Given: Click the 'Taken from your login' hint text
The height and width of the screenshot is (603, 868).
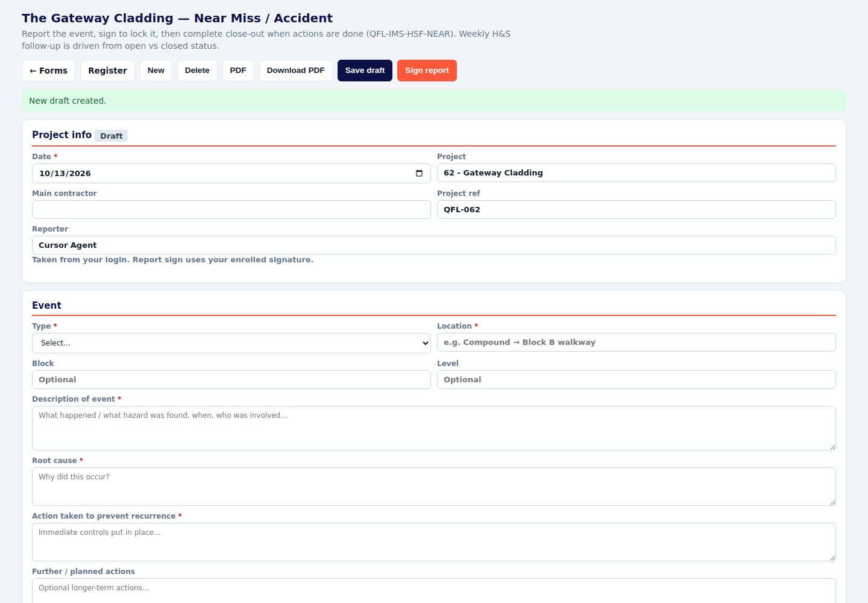Looking at the screenshot, I should point(172,260).
